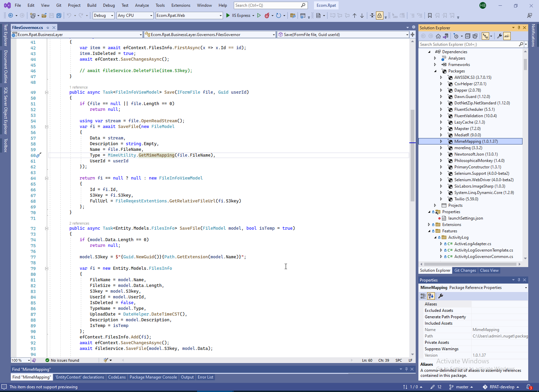Image resolution: width=539 pixels, height=392 pixels.
Task: Collapse all items in Solution Explorer
Action: pyautogui.click(x=468, y=36)
